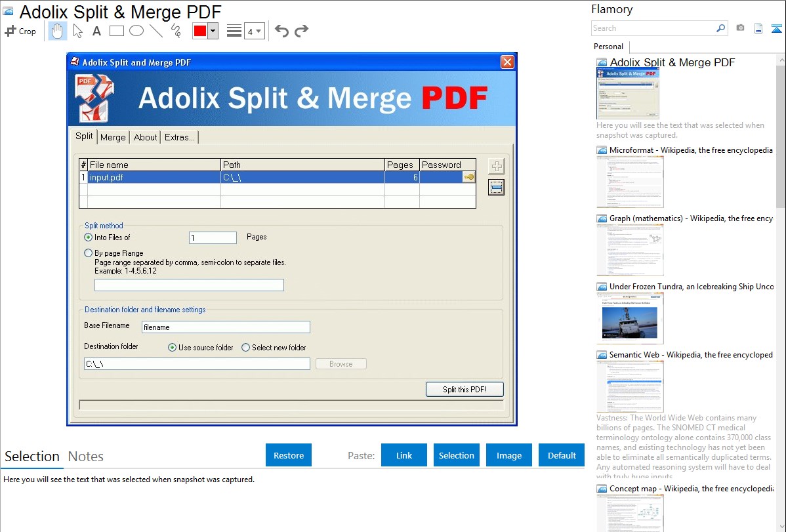This screenshot has height=532, width=786.
Task: Pick the rectangle drawing tool
Action: tap(116, 31)
